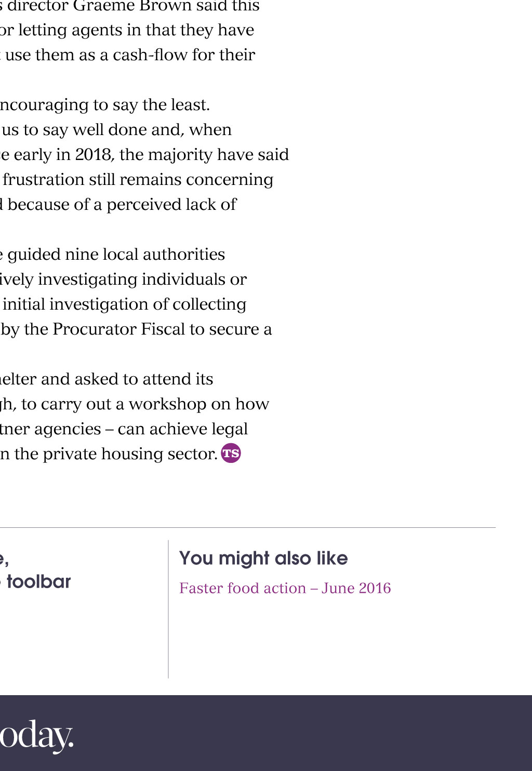Click the phrase "can achieve legal"
Screen dimensions: 532x771
[183, 429]
